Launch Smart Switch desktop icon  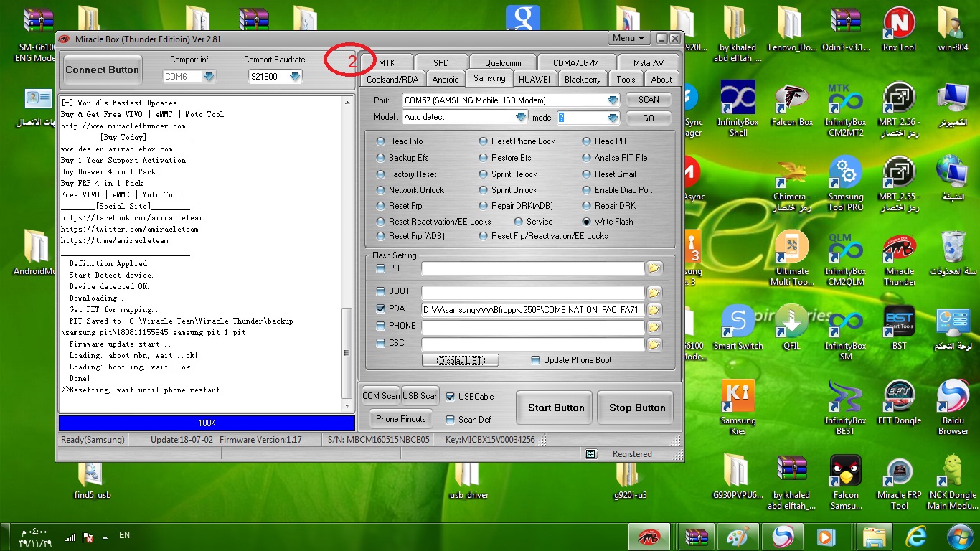tap(738, 327)
